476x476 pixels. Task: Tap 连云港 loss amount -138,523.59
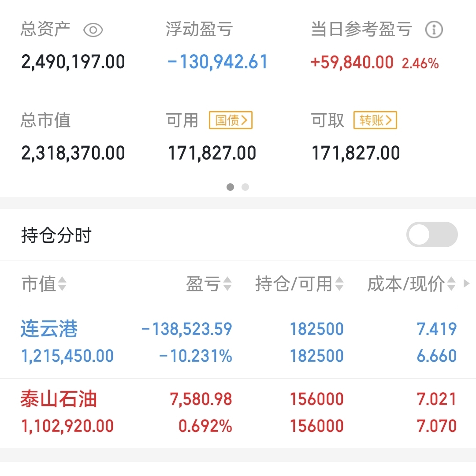point(187,329)
